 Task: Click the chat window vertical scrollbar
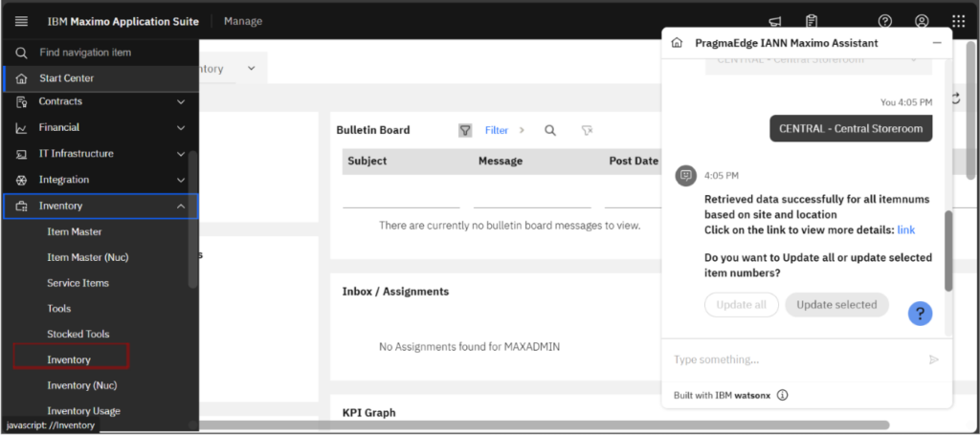[948, 250]
